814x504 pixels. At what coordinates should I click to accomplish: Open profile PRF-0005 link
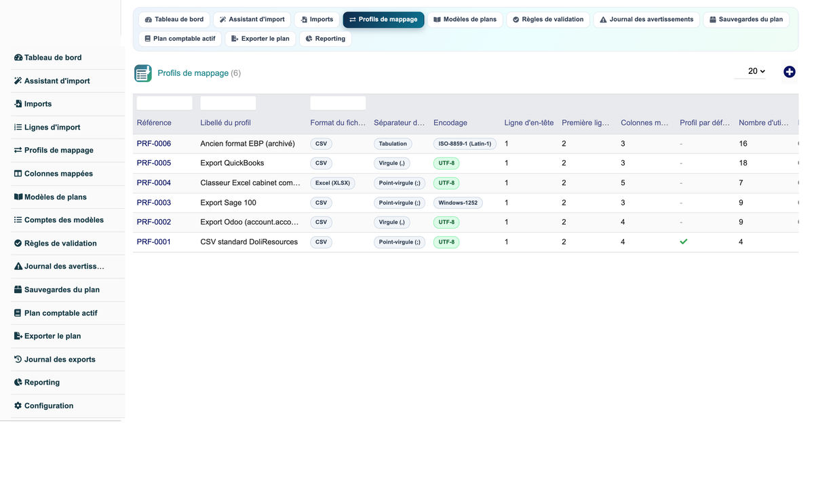click(x=154, y=163)
